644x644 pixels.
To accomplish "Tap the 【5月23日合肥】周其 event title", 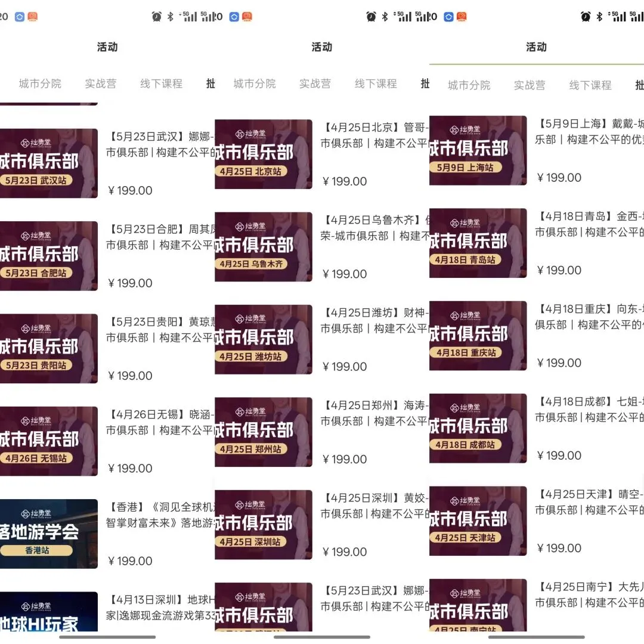I will click(160, 237).
